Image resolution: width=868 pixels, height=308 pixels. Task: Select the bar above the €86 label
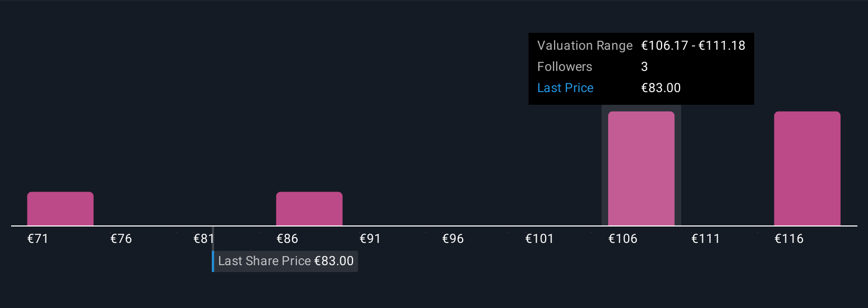(x=309, y=209)
